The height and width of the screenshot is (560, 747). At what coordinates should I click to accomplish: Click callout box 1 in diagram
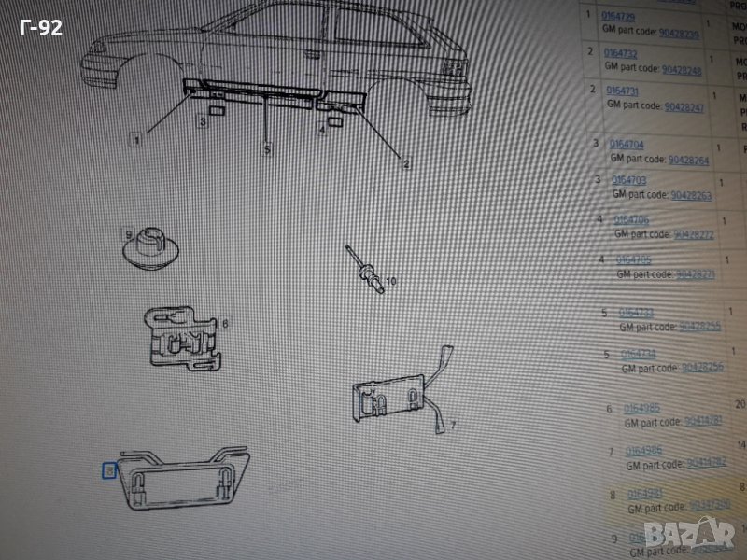pos(136,140)
